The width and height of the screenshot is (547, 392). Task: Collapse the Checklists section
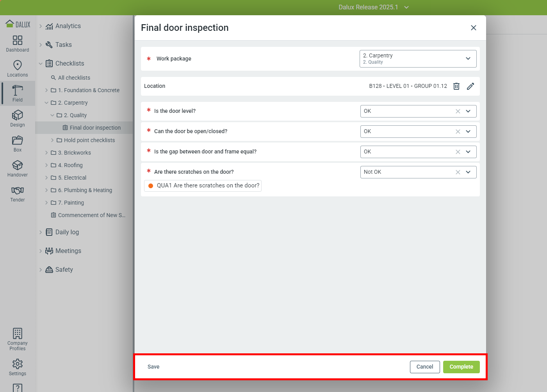coord(41,64)
